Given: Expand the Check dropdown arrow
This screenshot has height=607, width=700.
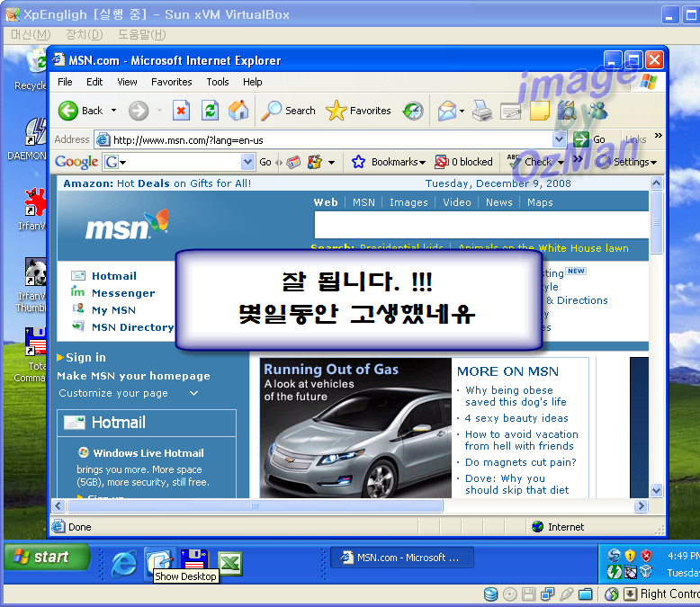Looking at the screenshot, I should (561, 163).
